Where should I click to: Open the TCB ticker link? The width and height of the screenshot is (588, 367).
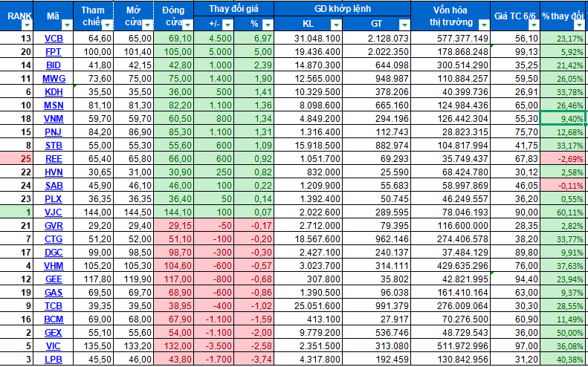point(54,306)
